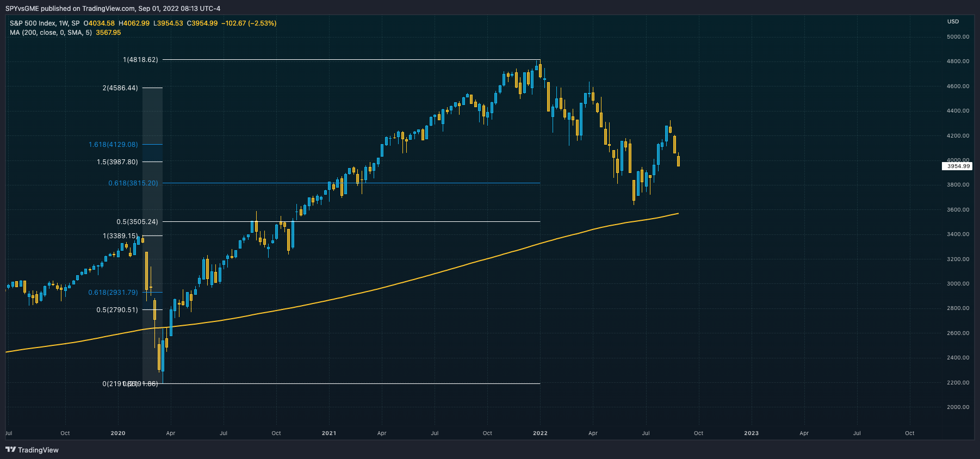
Task: Click the low price value L3954.53
Action: [x=168, y=23]
